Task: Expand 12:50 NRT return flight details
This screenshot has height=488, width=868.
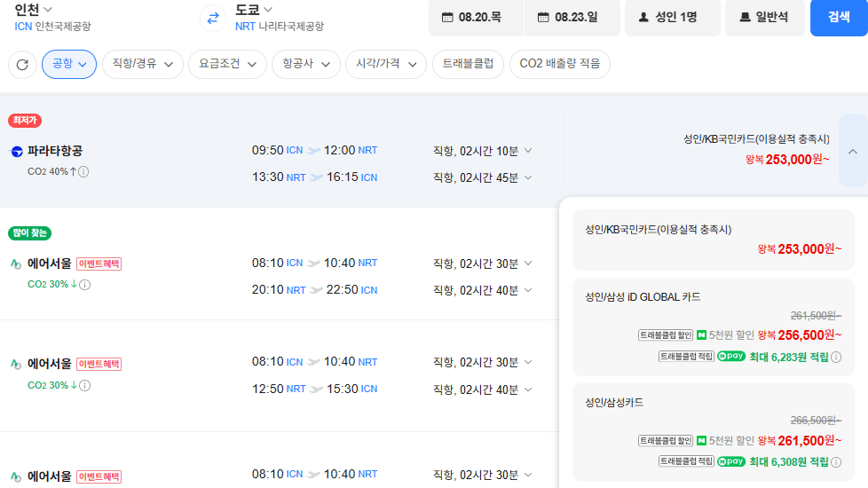Action: 482,390
